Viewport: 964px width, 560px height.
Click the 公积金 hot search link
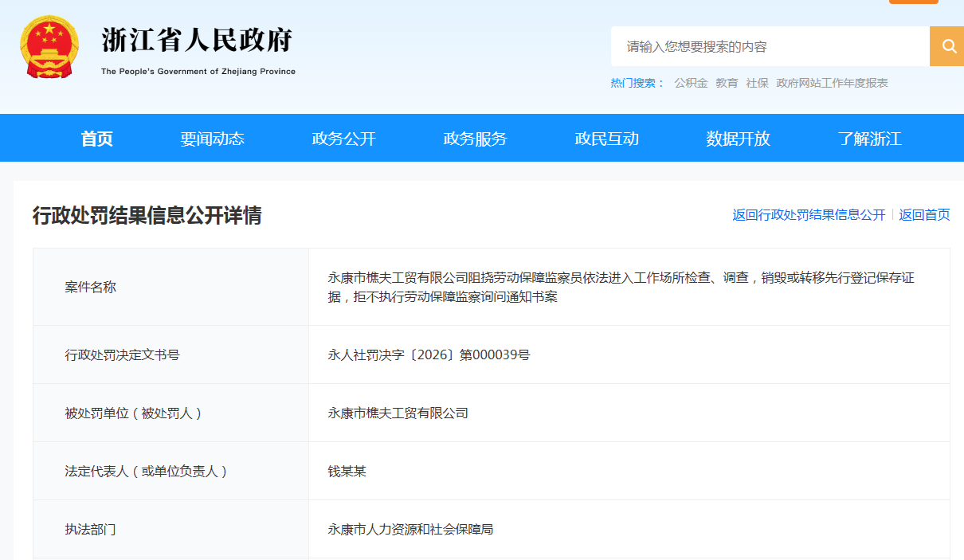tap(691, 83)
